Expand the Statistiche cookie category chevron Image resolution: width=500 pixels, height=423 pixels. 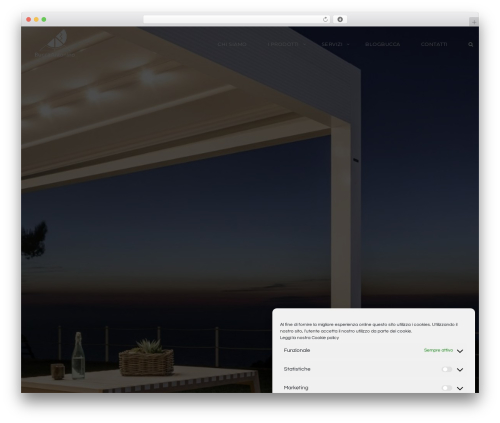pos(460,370)
